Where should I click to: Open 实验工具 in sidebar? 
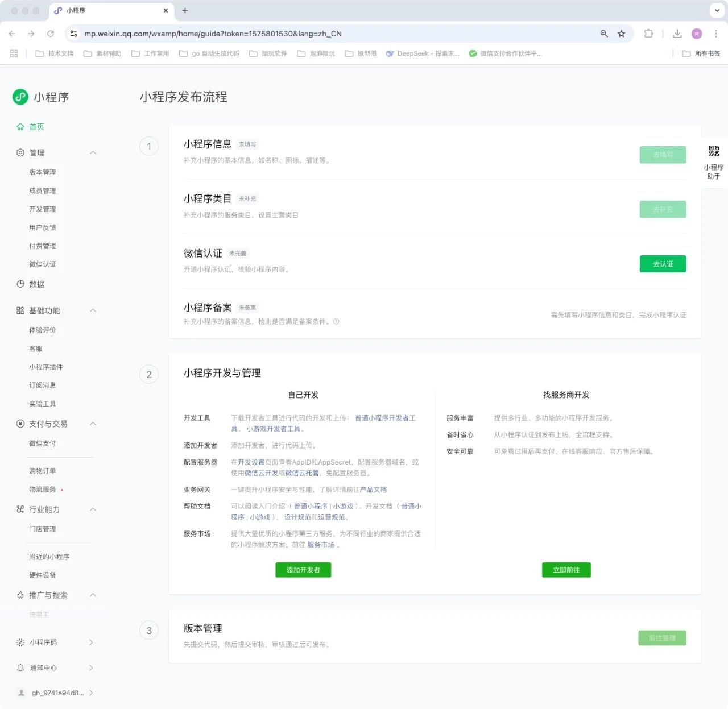43,404
